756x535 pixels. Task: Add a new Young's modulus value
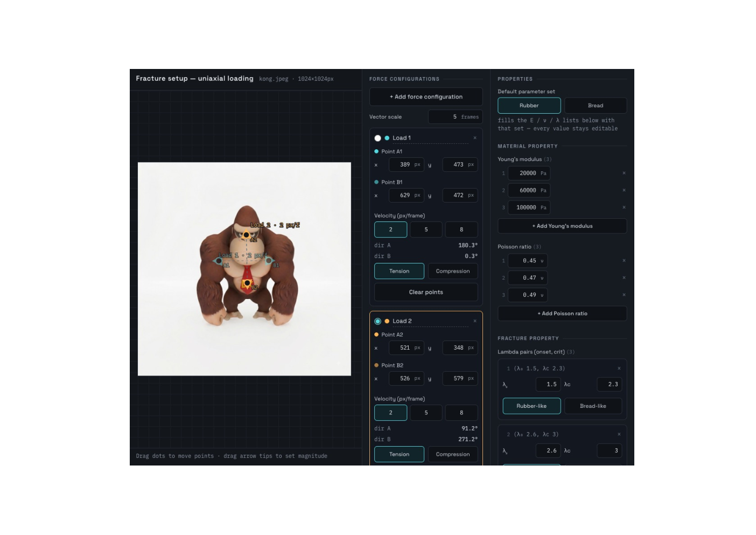(562, 226)
